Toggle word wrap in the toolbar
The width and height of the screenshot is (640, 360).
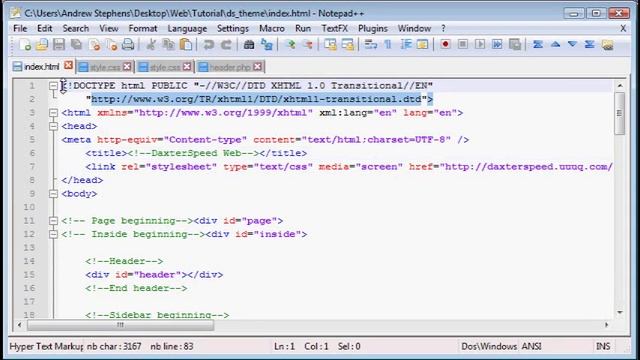(x=370, y=44)
